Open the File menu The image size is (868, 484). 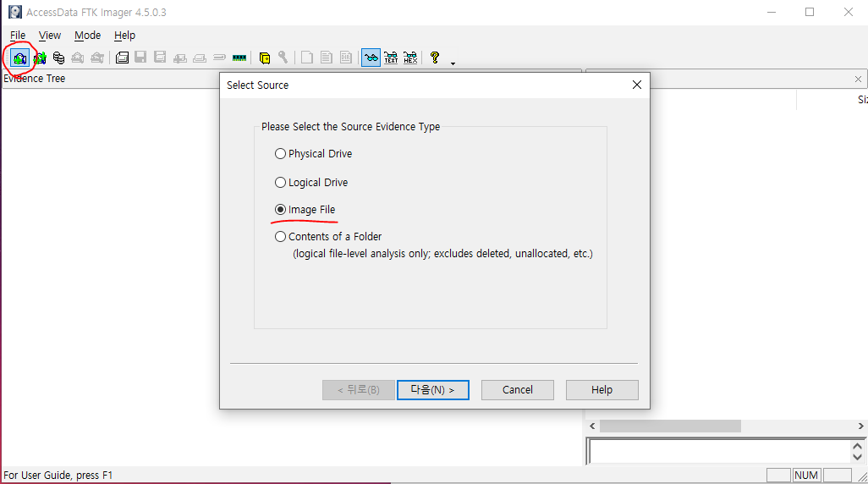(18, 36)
